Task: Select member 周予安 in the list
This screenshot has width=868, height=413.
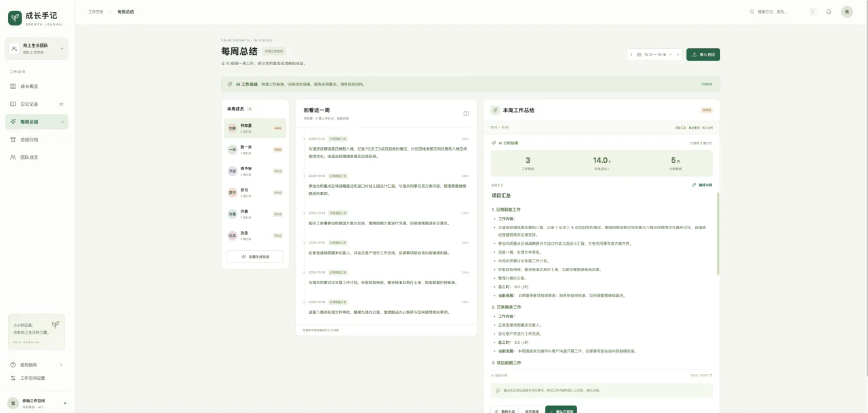Action: (x=255, y=171)
